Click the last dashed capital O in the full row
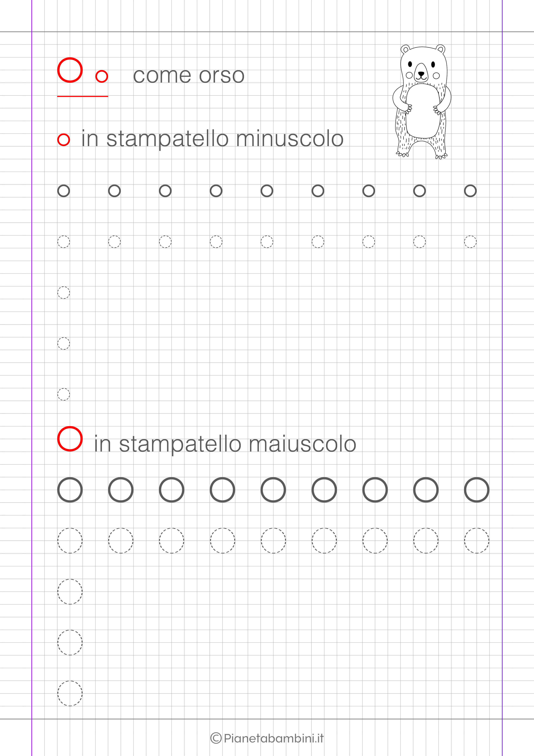Viewport: 534px width, 756px height. (477, 541)
